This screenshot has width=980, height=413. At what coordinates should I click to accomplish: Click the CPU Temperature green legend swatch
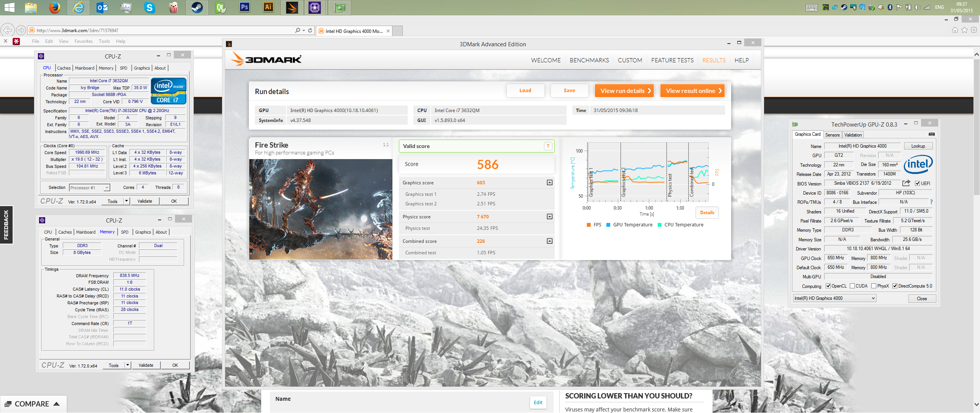[x=660, y=225]
